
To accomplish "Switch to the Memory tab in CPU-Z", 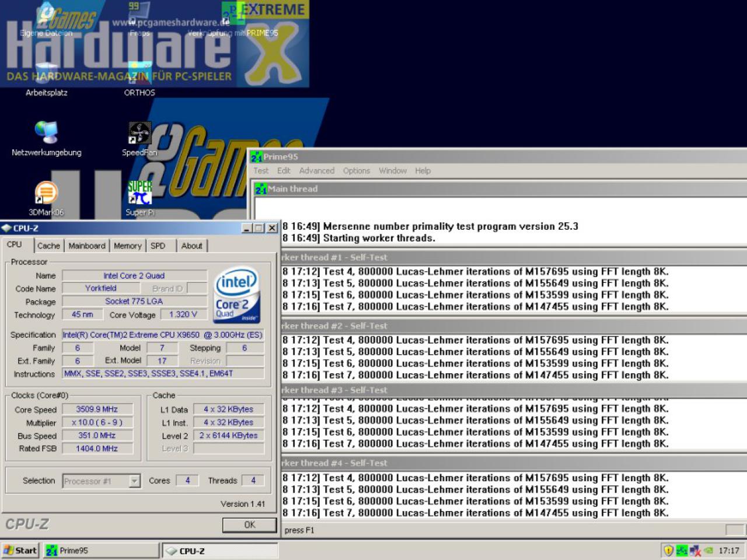I will (x=128, y=246).
